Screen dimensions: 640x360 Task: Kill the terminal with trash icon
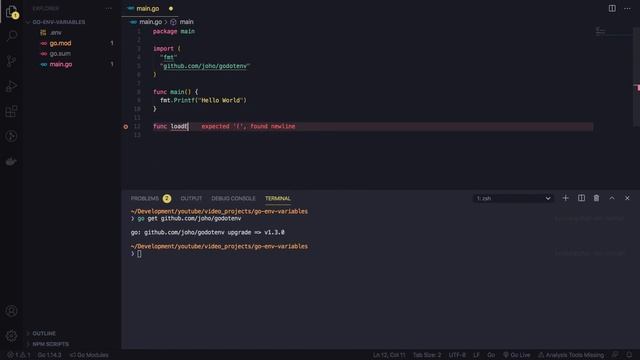596,198
